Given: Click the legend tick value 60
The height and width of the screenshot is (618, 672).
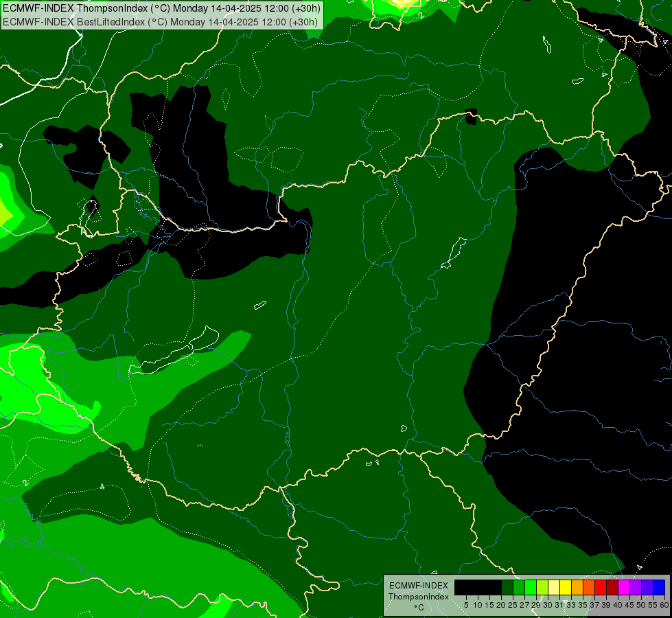Looking at the screenshot, I should [664, 605].
